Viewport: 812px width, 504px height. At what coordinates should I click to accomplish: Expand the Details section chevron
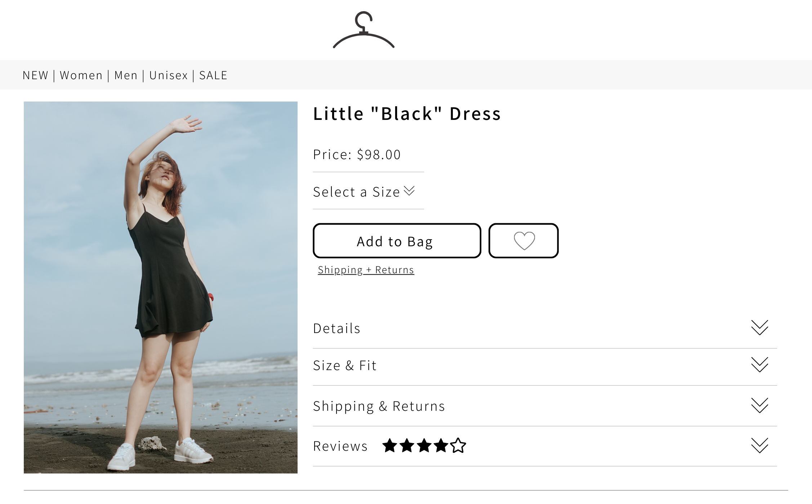click(759, 328)
